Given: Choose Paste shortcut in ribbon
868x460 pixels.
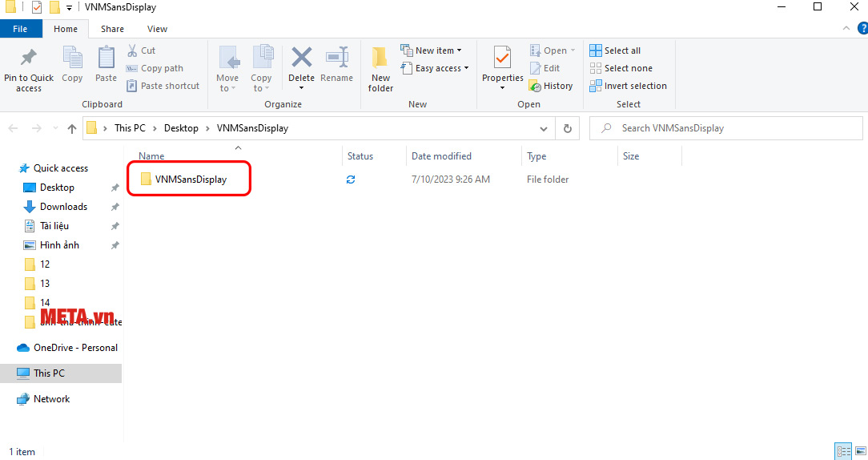Looking at the screenshot, I should [163, 86].
